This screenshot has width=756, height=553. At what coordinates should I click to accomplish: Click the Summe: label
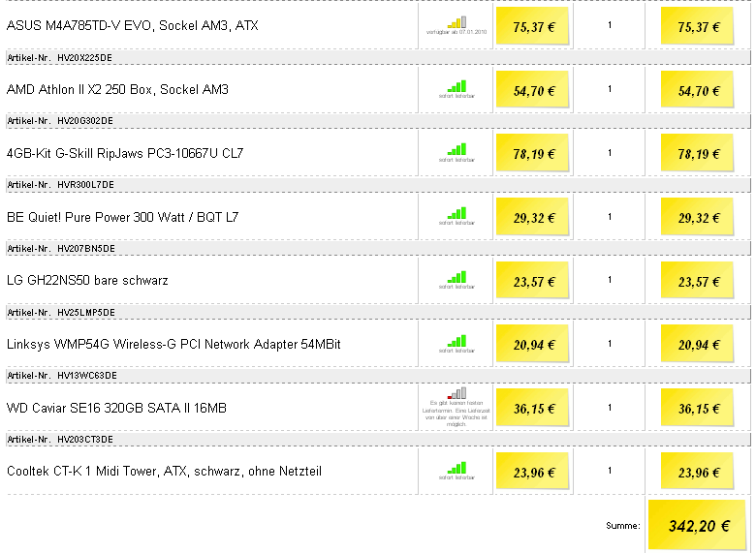(623, 526)
